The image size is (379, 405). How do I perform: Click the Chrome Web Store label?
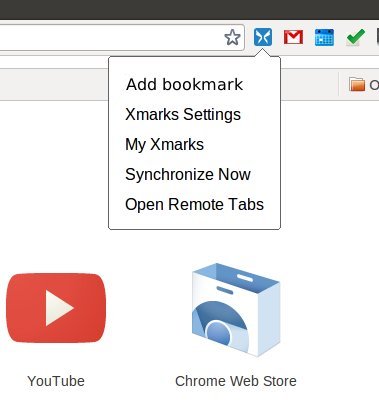click(x=236, y=381)
